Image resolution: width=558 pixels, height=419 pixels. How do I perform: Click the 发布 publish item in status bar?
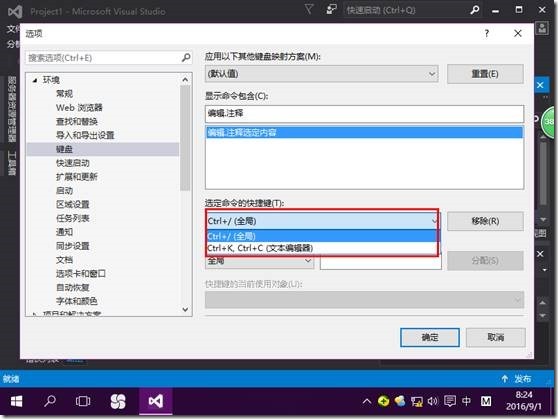click(x=516, y=379)
